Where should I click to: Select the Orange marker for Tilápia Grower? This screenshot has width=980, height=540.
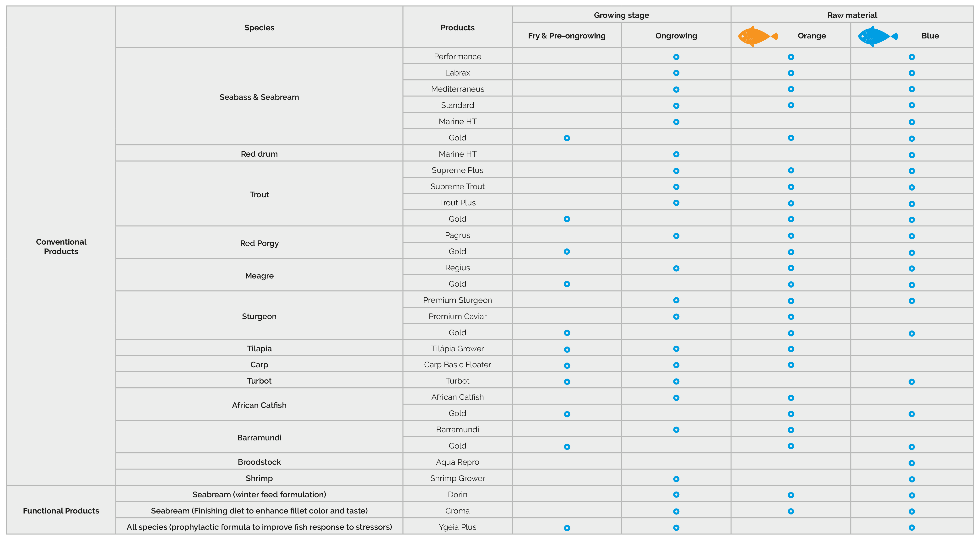click(x=791, y=349)
